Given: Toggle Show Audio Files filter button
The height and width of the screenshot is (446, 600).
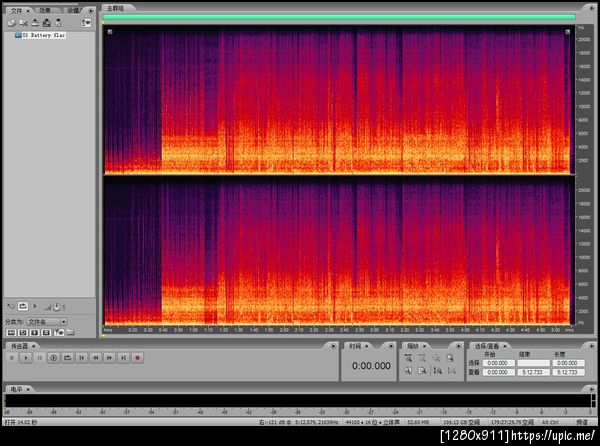Looking at the screenshot, I should [x=11, y=332].
